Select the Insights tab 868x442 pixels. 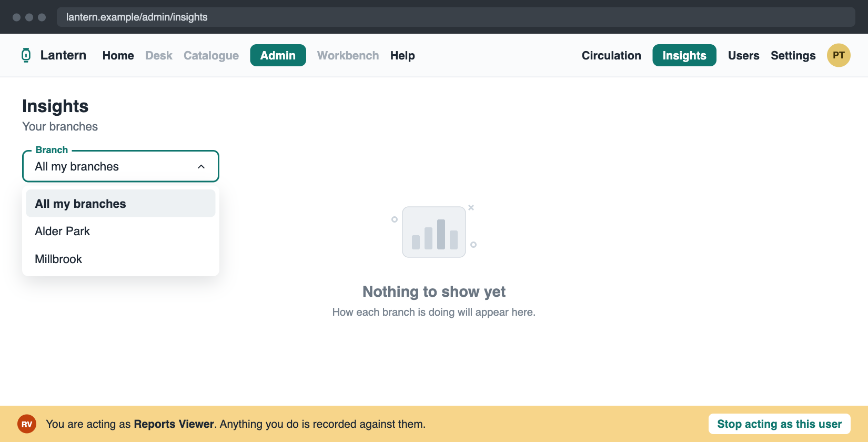click(684, 55)
